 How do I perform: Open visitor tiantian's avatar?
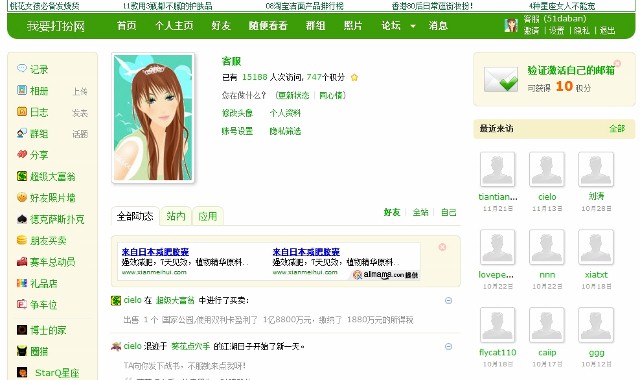[x=498, y=169]
